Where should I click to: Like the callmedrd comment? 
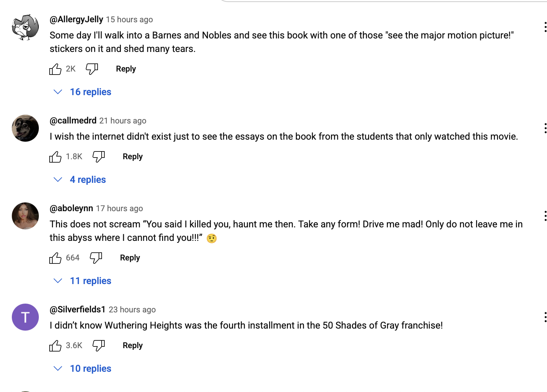55,157
